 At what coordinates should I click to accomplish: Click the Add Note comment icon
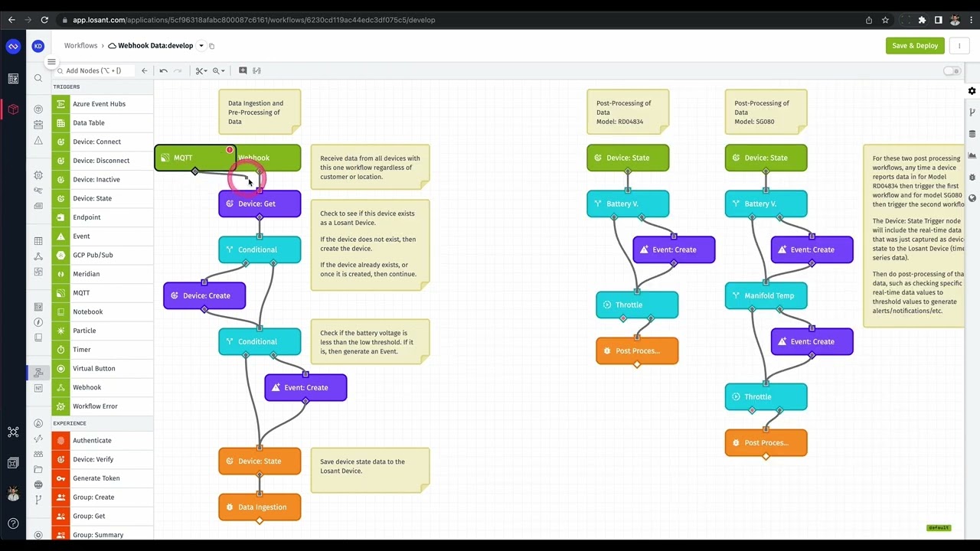(243, 70)
